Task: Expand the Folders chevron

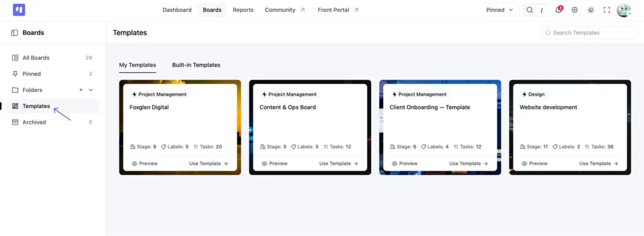Action: 91,90
